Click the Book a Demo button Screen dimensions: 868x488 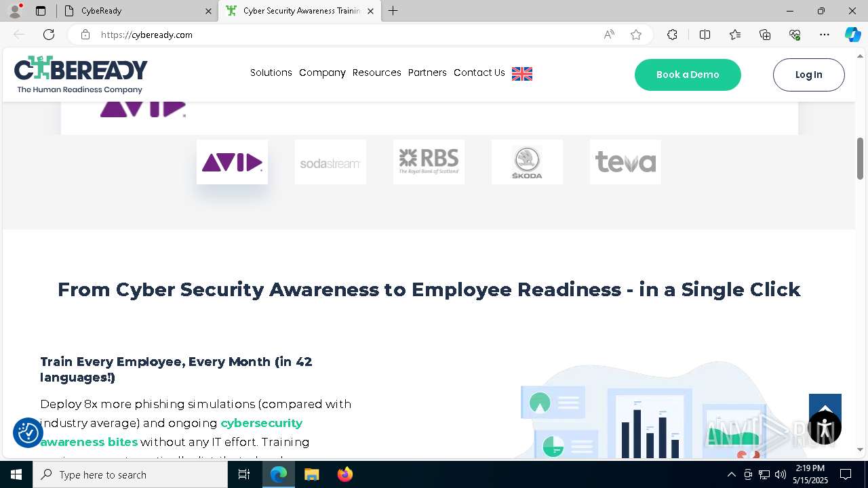(688, 75)
